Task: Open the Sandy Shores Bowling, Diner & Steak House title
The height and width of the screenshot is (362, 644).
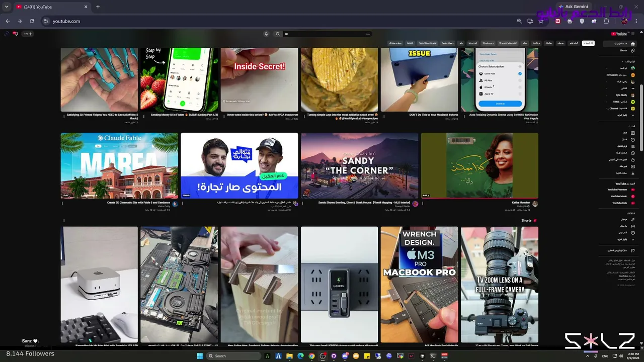Action: [x=365, y=203]
